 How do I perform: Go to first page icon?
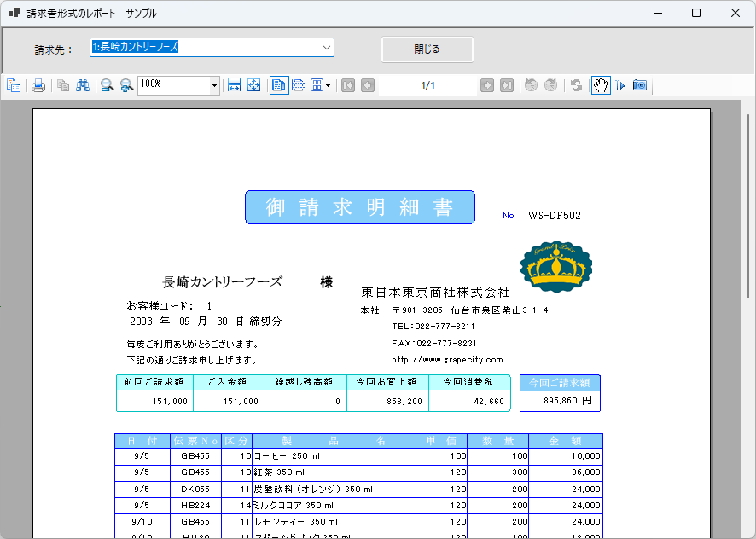tap(348, 85)
